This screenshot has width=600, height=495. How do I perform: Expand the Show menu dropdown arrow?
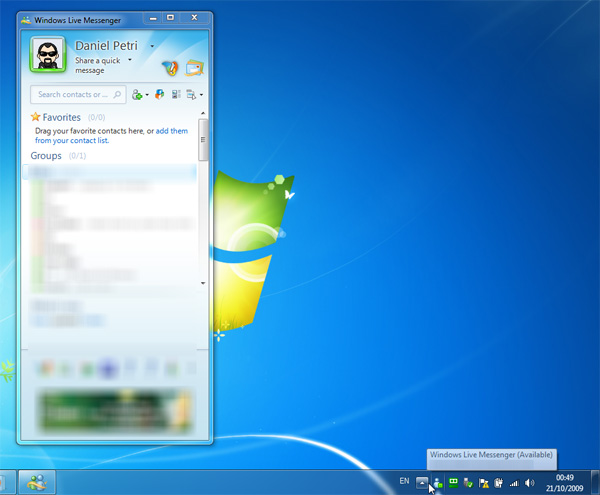click(x=201, y=95)
